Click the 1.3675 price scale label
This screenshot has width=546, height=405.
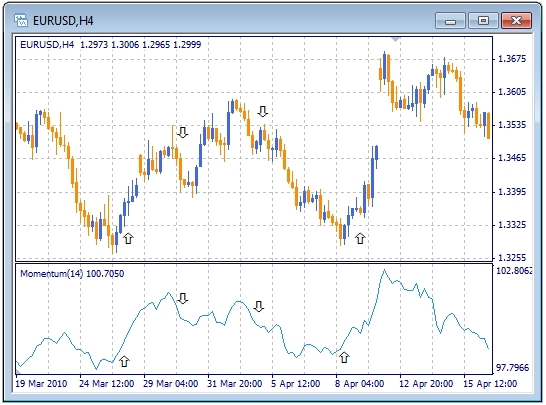(x=512, y=59)
